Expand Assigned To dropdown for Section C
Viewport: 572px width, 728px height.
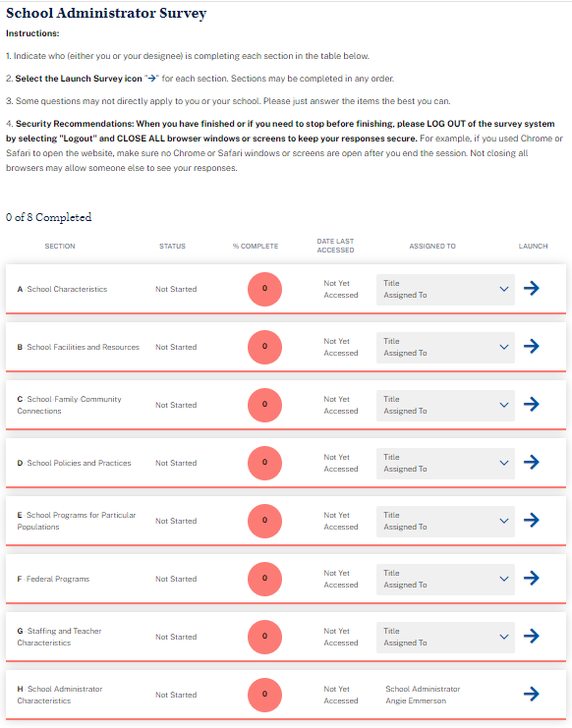tap(445, 406)
